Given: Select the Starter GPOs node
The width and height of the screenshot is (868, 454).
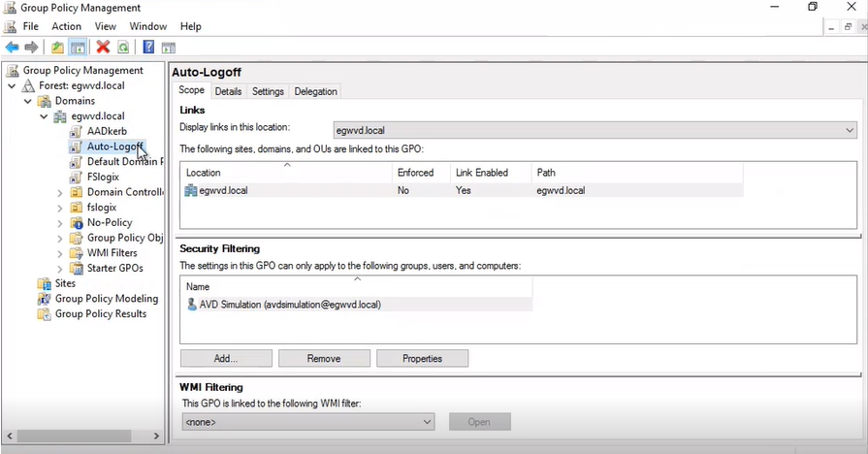Looking at the screenshot, I should (115, 268).
